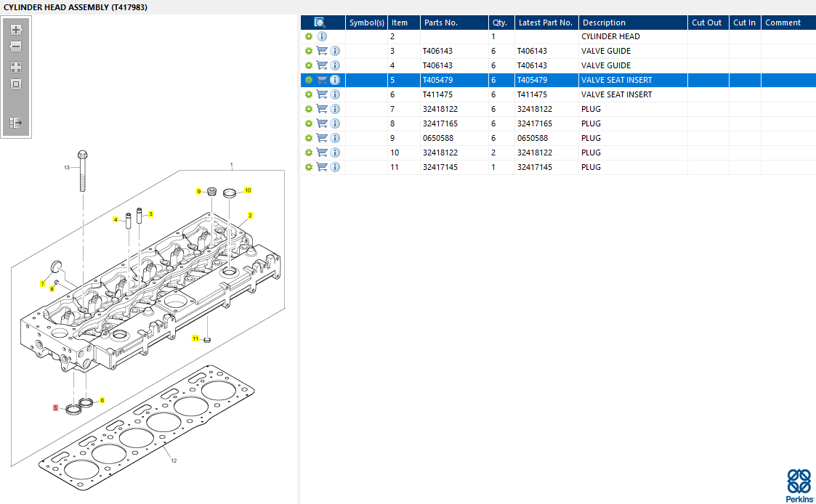Open info for item 3 VALVE GUIDE
This screenshot has height=504, width=816.
pos(335,51)
